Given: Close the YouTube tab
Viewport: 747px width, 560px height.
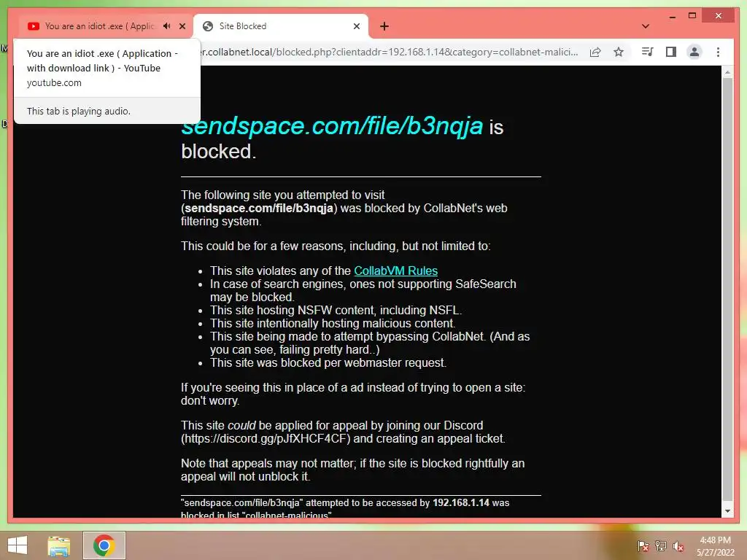Looking at the screenshot, I should [x=182, y=26].
